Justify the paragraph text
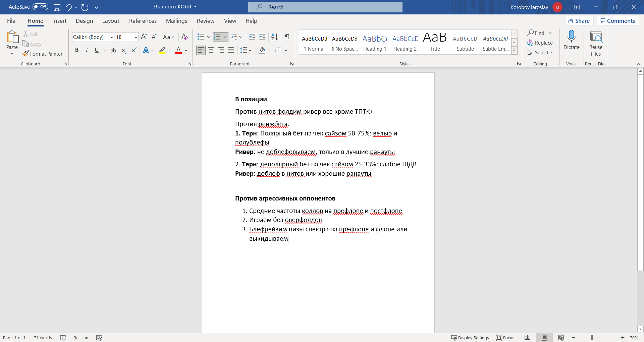This screenshot has height=342, width=644. point(231,50)
